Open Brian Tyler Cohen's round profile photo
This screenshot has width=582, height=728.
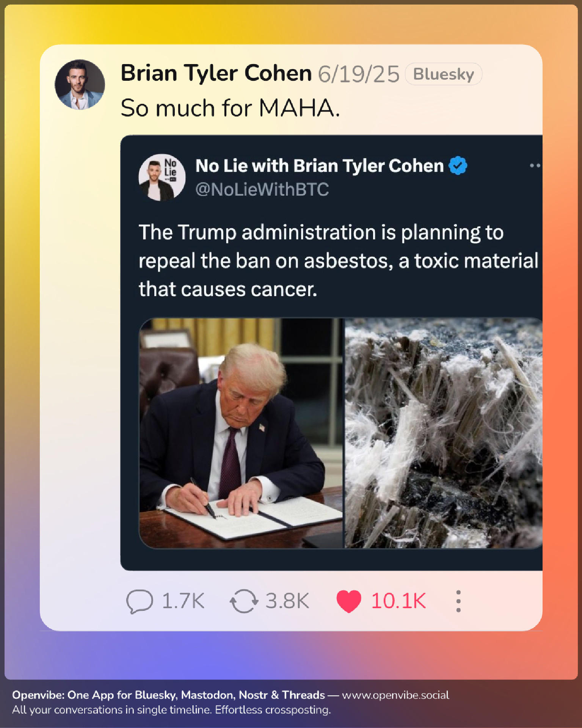pyautogui.click(x=80, y=85)
